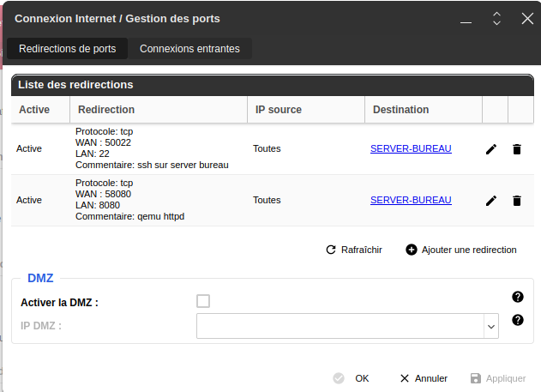Image resolution: width=541 pixels, height=392 pixels.
Task: Switch to Redirections de ports tab
Action: click(67, 49)
